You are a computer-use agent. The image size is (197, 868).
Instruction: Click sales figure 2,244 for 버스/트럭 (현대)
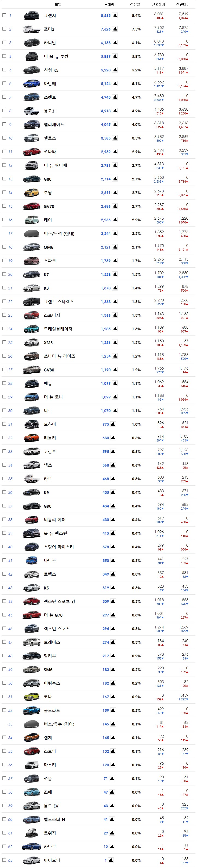pos(106,234)
